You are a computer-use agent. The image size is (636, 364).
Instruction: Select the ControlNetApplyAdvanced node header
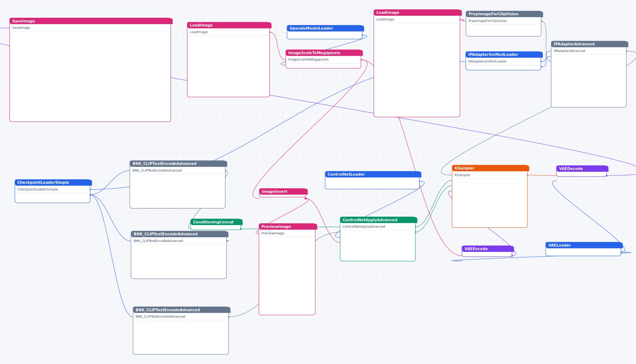point(379,220)
